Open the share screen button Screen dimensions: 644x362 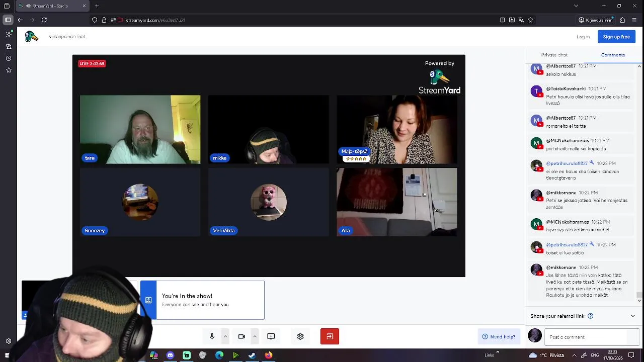(x=271, y=336)
